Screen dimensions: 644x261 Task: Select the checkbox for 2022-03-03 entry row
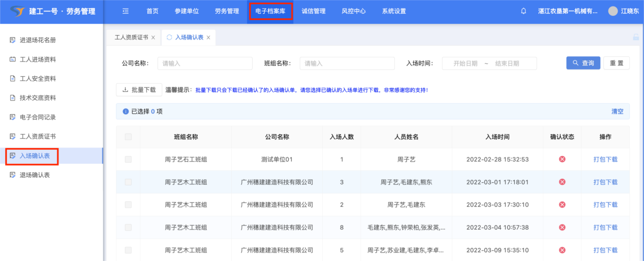(128, 205)
